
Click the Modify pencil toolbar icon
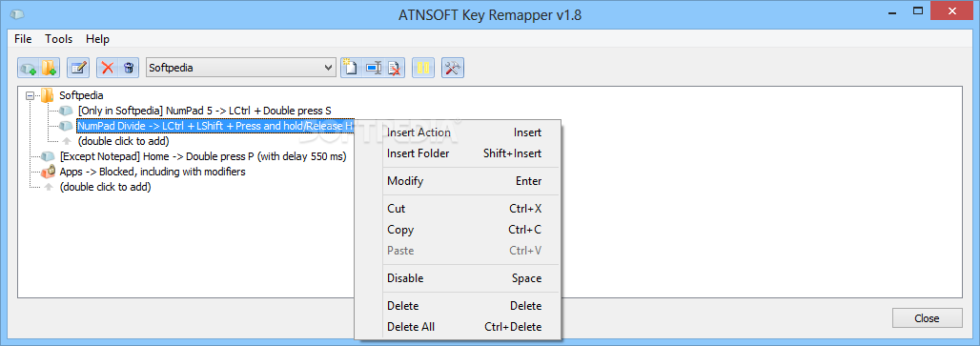click(x=78, y=68)
